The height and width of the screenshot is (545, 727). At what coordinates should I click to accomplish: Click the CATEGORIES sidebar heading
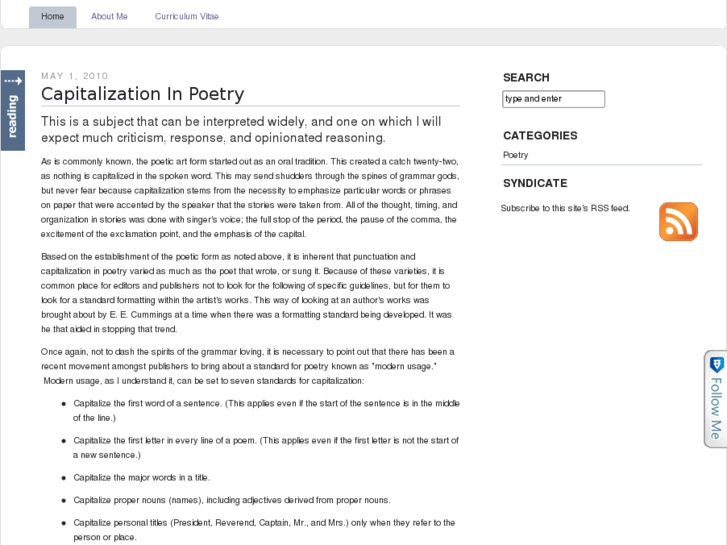540,135
